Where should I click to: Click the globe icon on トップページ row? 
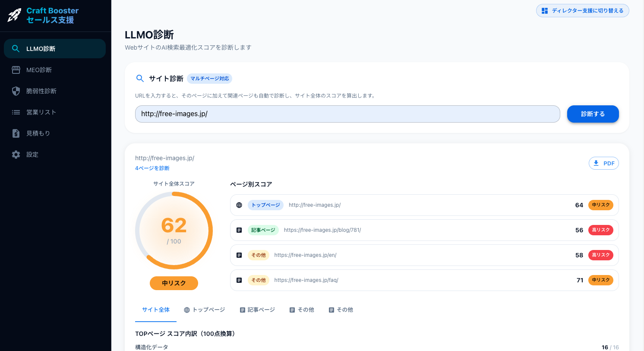(x=239, y=205)
